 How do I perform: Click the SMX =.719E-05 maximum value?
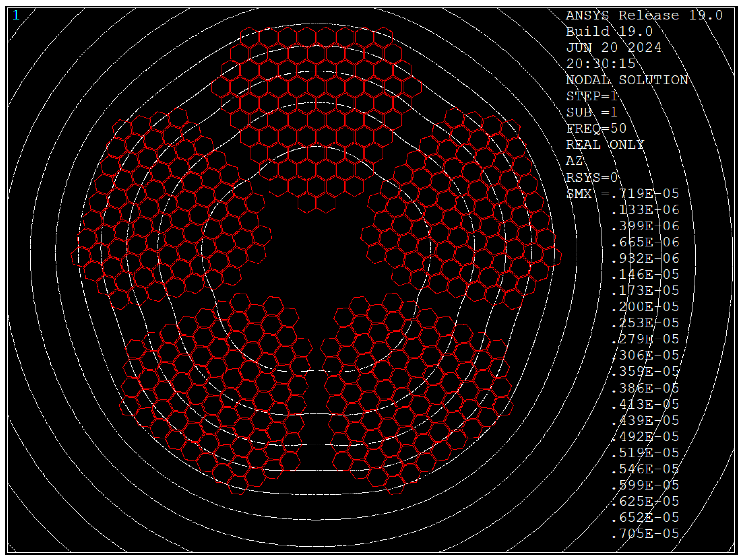[622, 194]
